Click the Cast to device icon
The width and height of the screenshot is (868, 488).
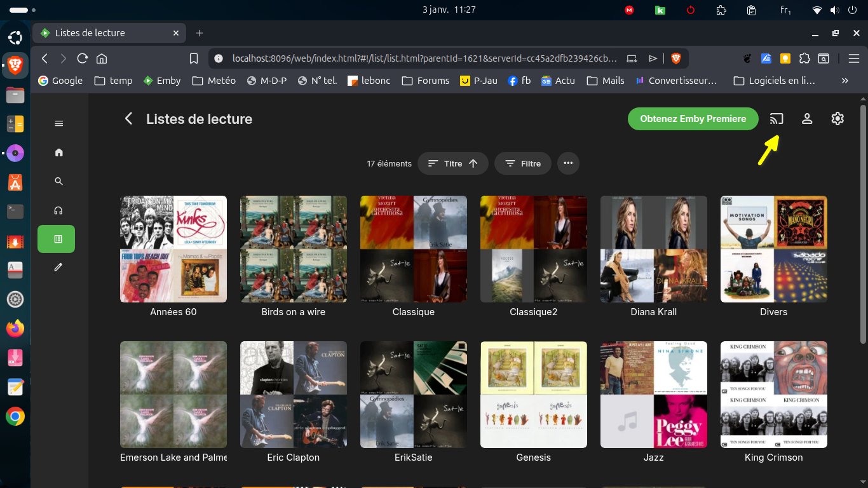[776, 119]
